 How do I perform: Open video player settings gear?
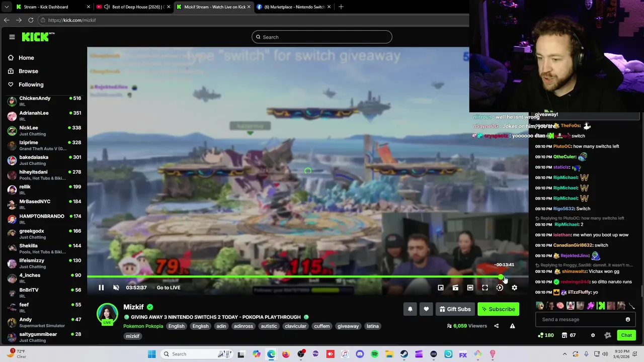pos(514,288)
